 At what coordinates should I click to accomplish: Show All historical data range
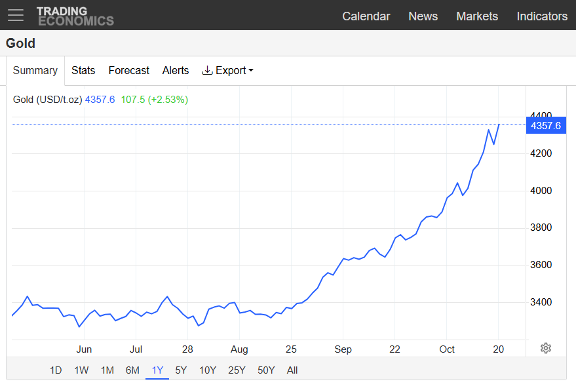click(x=292, y=370)
